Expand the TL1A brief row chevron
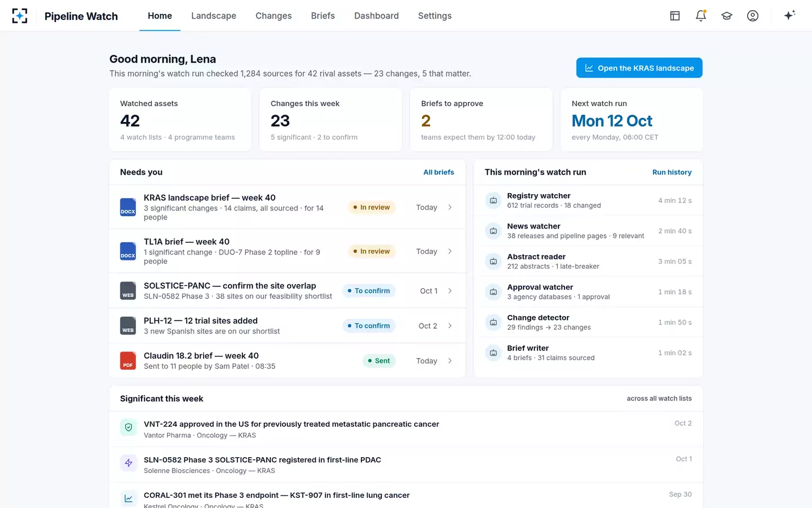This screenshot has height=508, width=812. [450, 251]
